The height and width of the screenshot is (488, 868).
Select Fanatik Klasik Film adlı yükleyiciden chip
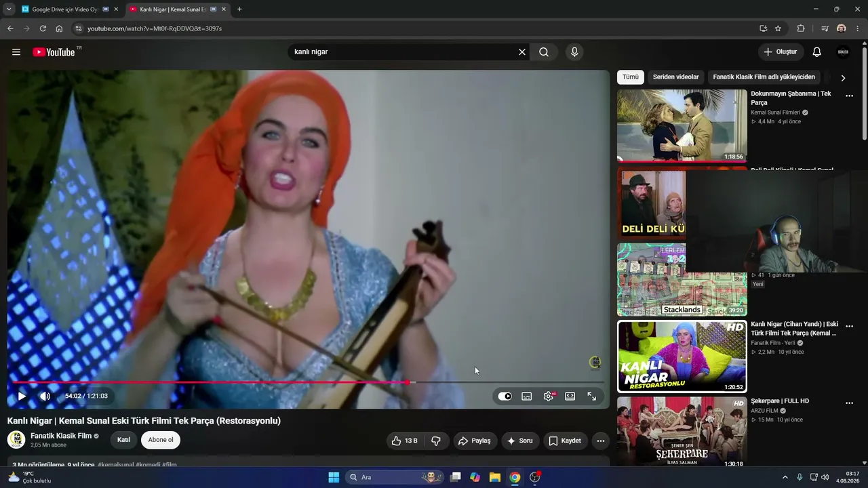[764, 77]
